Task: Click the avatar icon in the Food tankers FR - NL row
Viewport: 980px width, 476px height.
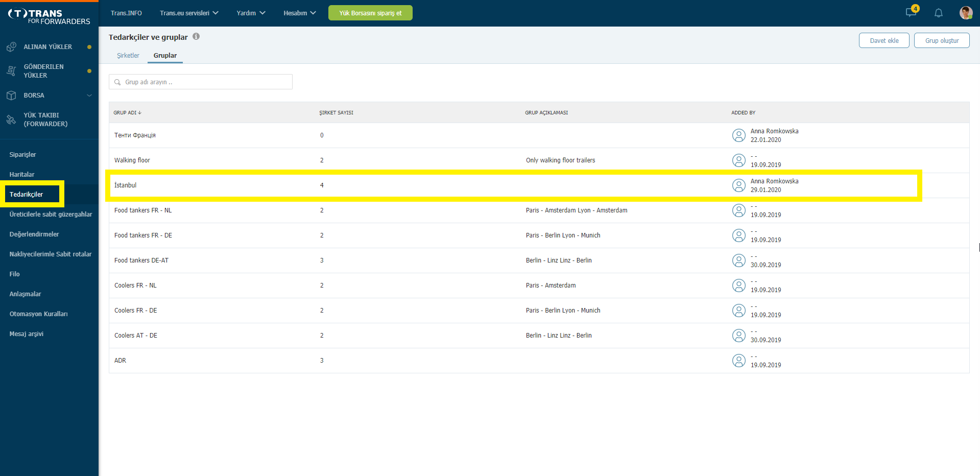Action: (x=739, y=210)
